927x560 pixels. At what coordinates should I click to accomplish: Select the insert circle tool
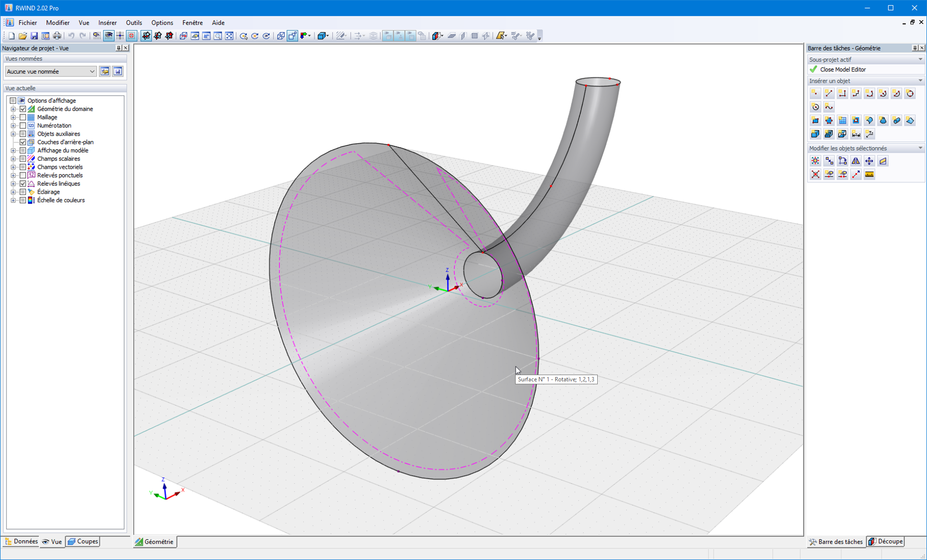pos(910,93)
